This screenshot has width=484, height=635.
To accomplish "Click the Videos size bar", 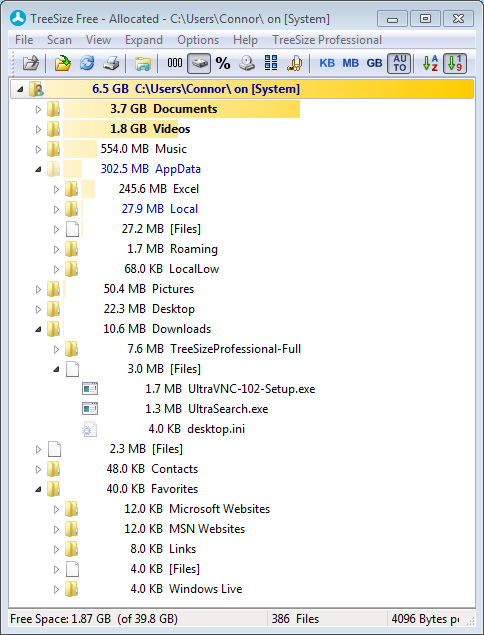I will (x=120, y=129).
